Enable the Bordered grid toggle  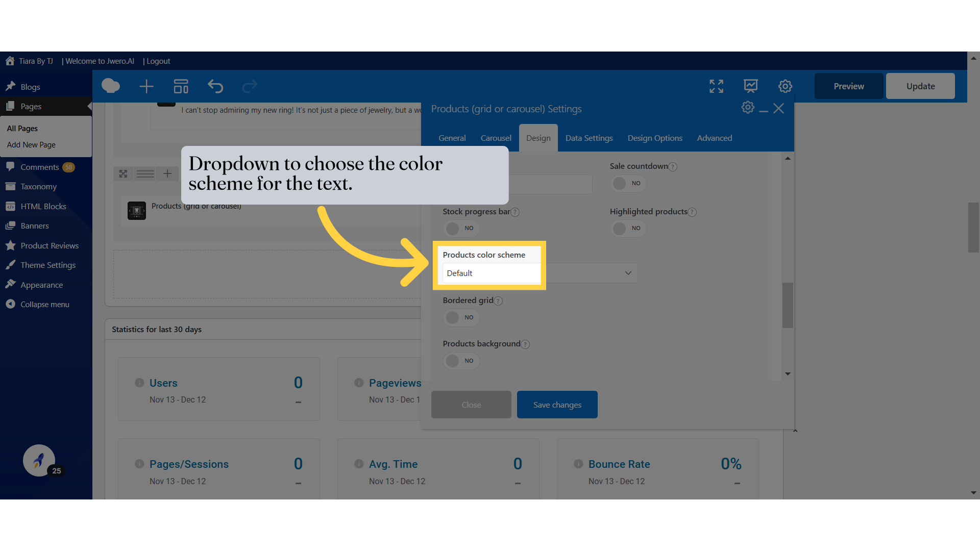pos(461,317)
